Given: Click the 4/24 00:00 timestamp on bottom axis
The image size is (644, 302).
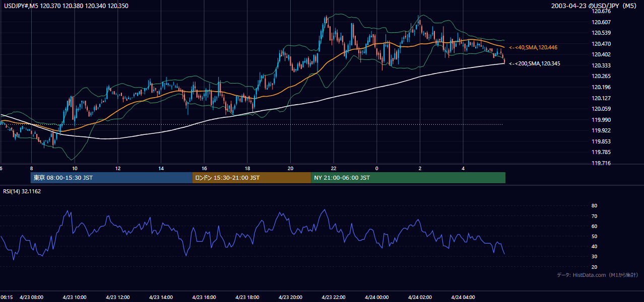Looking at the screenshot, I should [377, 297].
